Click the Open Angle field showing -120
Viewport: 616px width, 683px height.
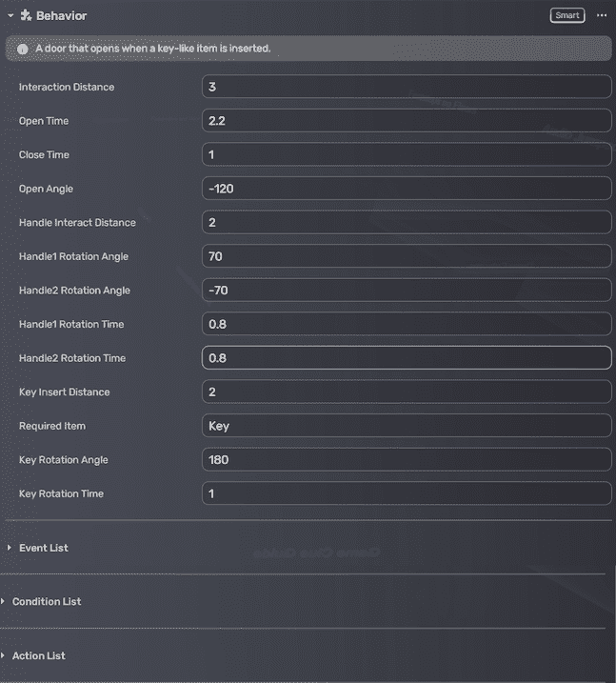tap(407, 189)
